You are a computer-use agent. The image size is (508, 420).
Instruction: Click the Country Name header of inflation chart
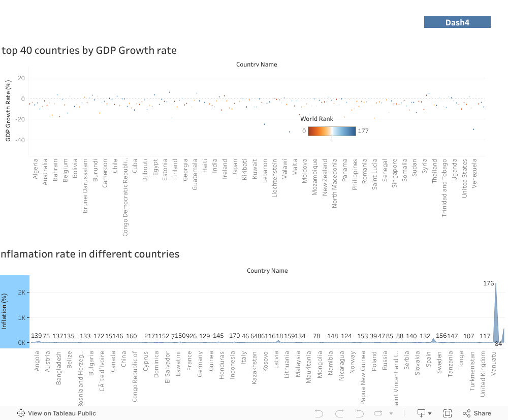[267, 271]
